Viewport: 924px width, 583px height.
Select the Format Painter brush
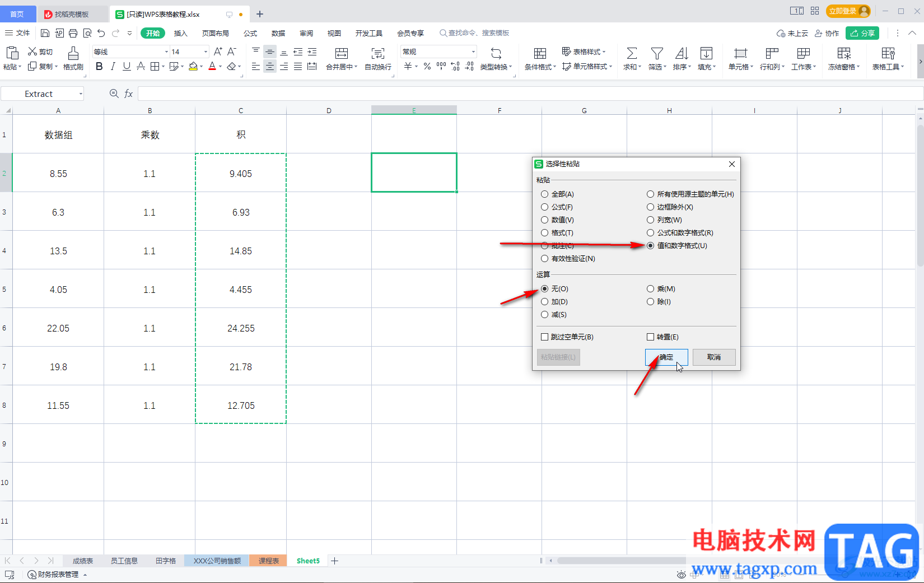(x=73, y=54)
